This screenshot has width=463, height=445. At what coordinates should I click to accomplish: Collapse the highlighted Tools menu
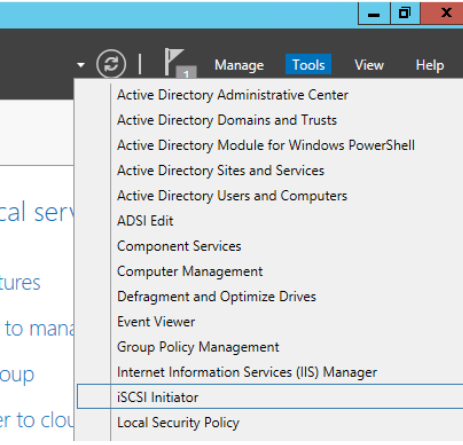coord(308,65)
